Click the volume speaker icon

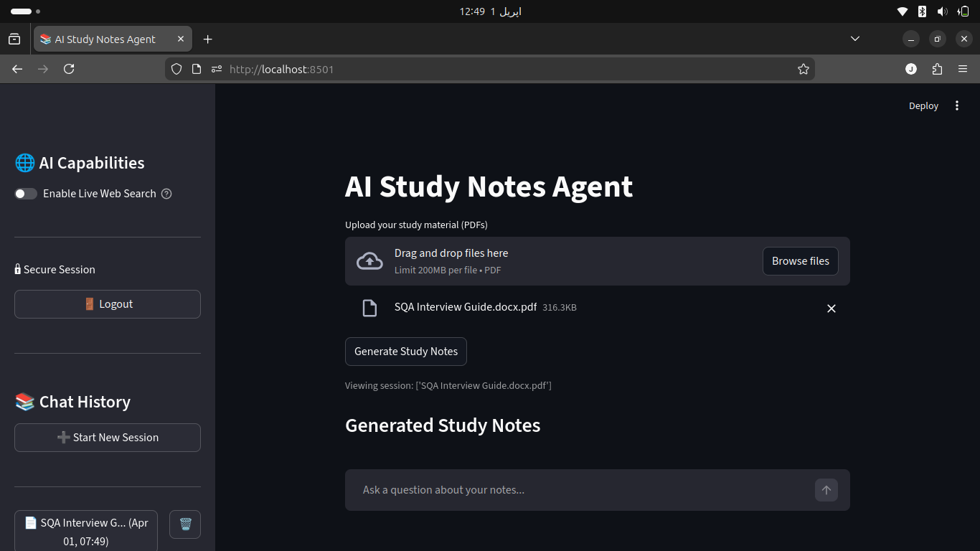[x=943, y=11]
